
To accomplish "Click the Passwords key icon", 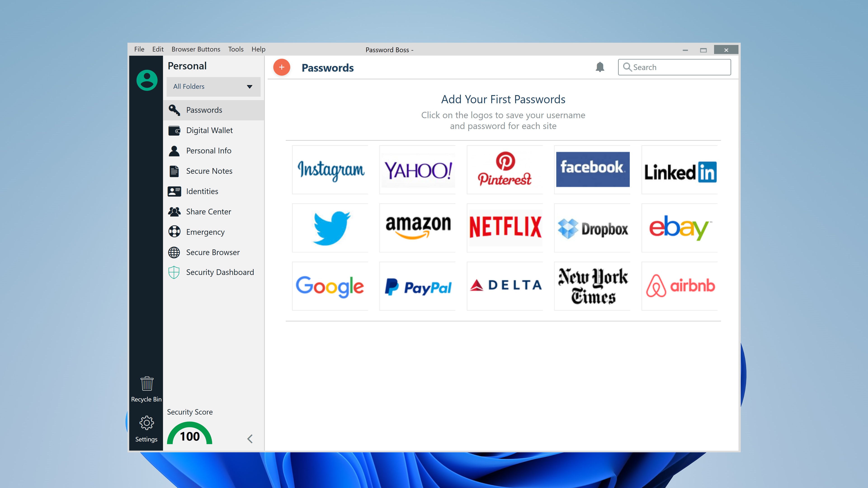I will coord(174,110).
